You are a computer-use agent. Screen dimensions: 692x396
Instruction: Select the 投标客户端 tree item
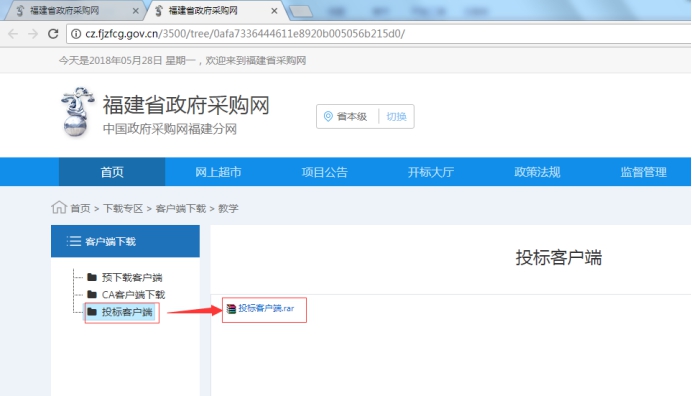tap(127, 312)
